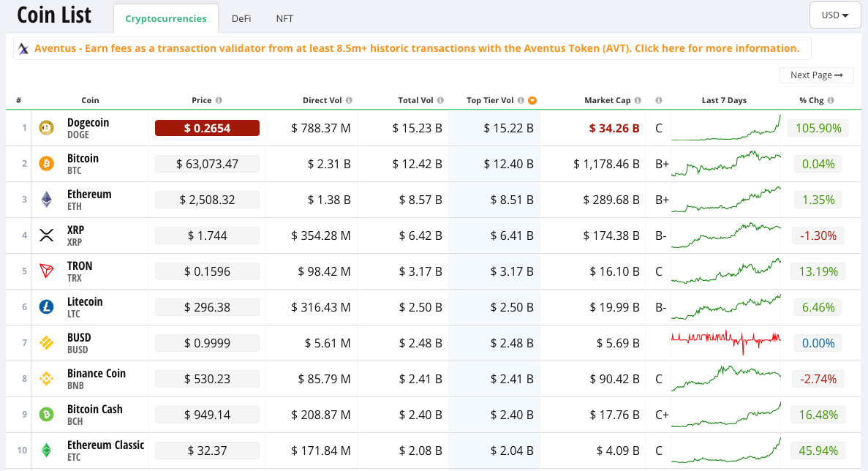Click the BUSD 0.00% change badge
868x471 pixels.
pyautogui.click(x=818, y=343)
